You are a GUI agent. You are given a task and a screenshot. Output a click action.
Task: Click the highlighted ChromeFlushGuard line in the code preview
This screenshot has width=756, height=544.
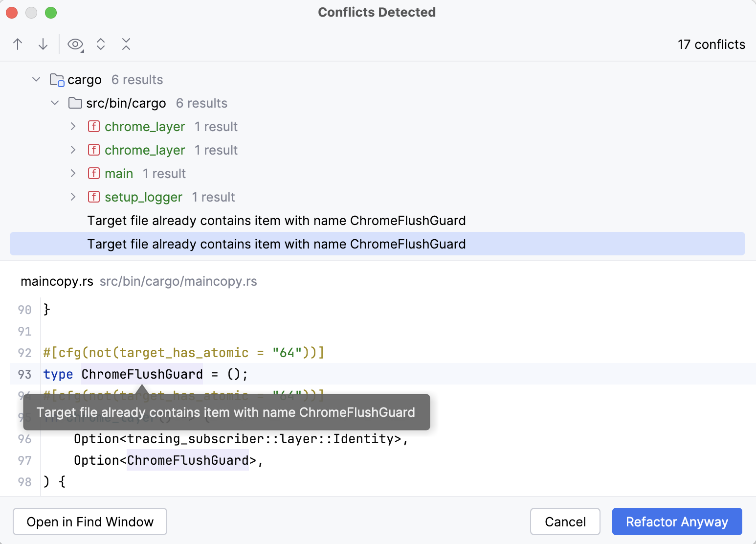(x=142, y=374)
